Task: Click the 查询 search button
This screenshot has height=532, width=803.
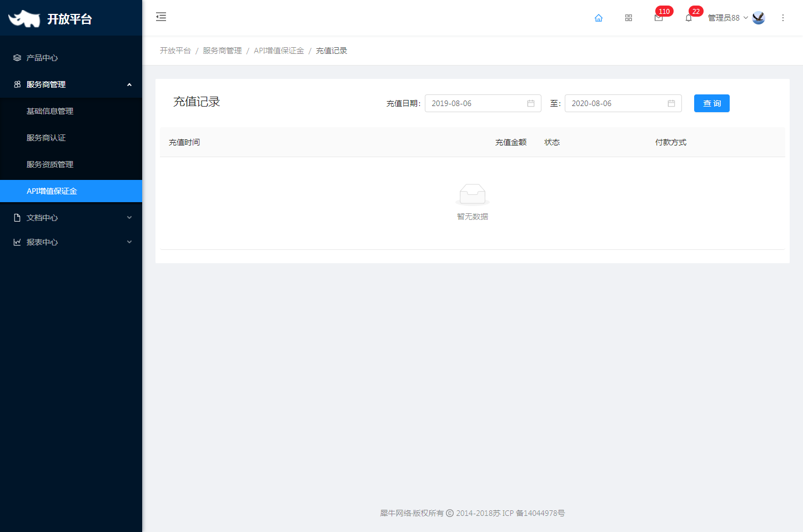Action: pyautogui.click(x=712, y=103)
